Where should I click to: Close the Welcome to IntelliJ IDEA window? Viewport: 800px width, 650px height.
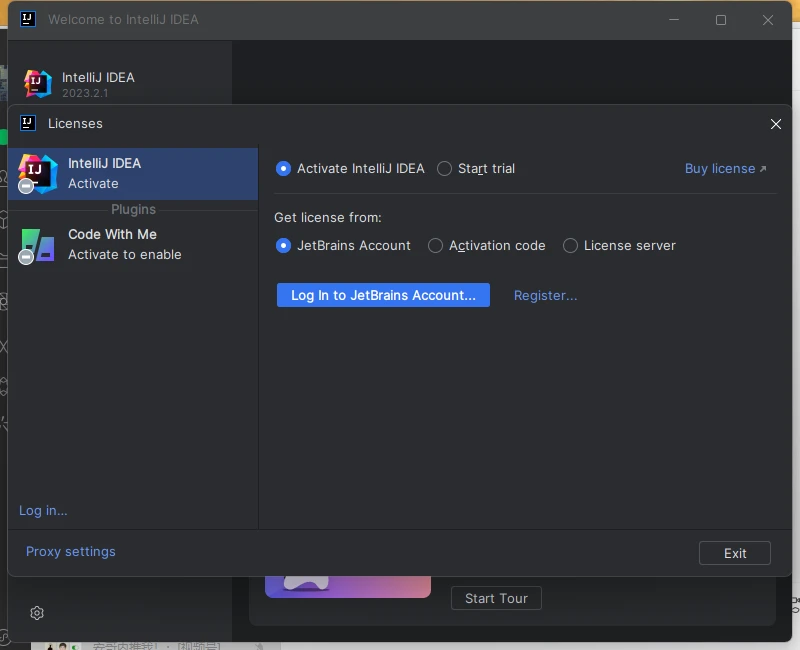[767, 20]
